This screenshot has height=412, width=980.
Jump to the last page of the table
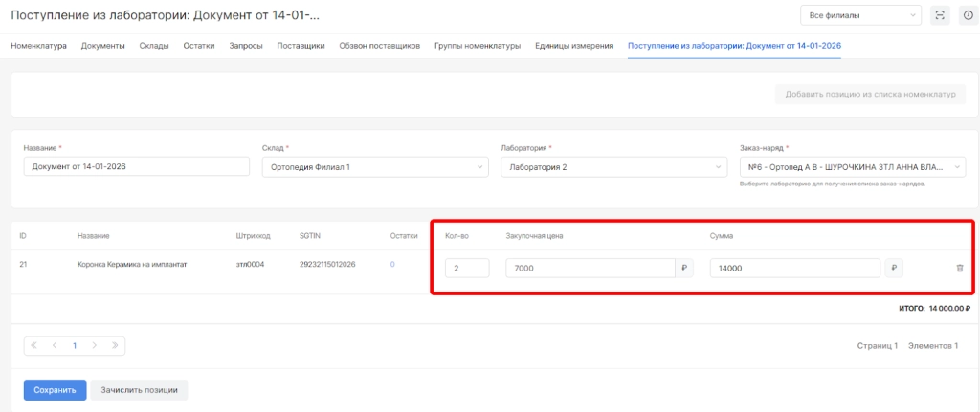(115, 345)
